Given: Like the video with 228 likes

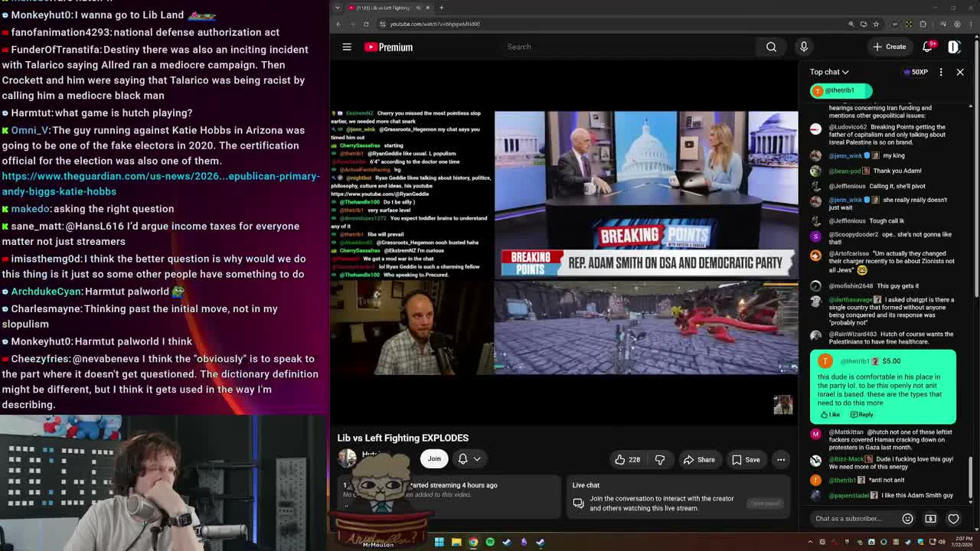Looking at the screenshot, I should pyautogui.click(x=627, y=460).
